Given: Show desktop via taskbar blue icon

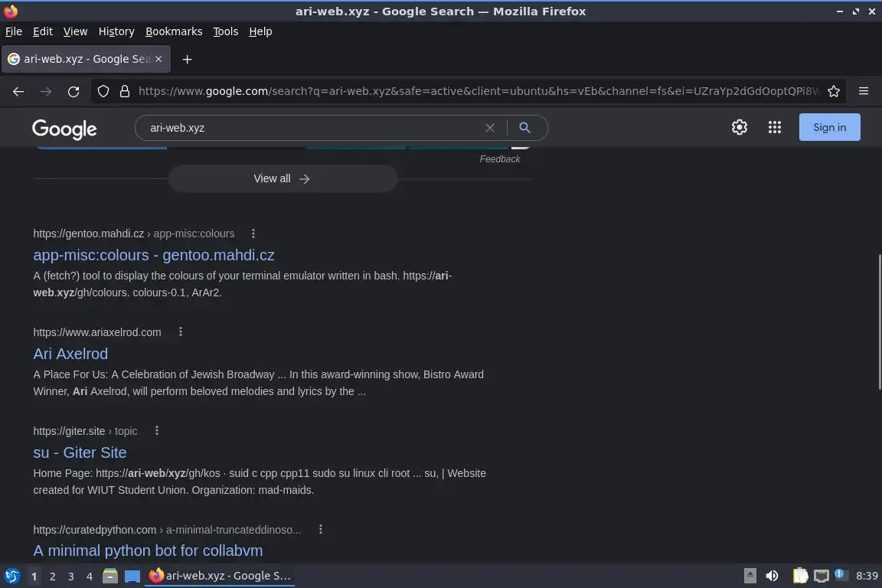Looking at the screenshot, I should click(x=132, y=577).
